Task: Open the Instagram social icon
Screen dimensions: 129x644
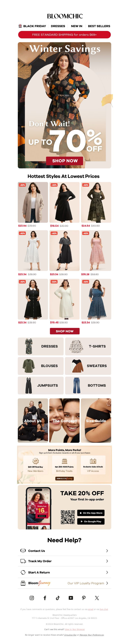Action: click(x=32, y=598)
